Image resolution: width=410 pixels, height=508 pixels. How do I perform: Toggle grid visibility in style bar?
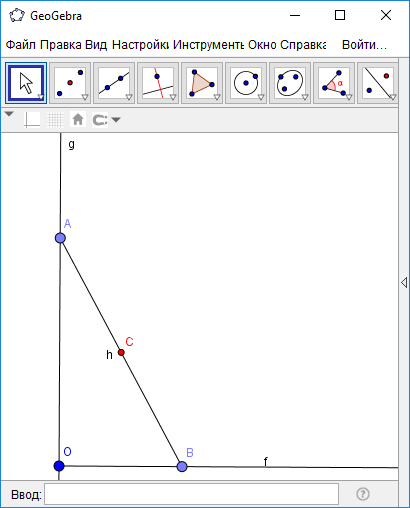(55, 120)
